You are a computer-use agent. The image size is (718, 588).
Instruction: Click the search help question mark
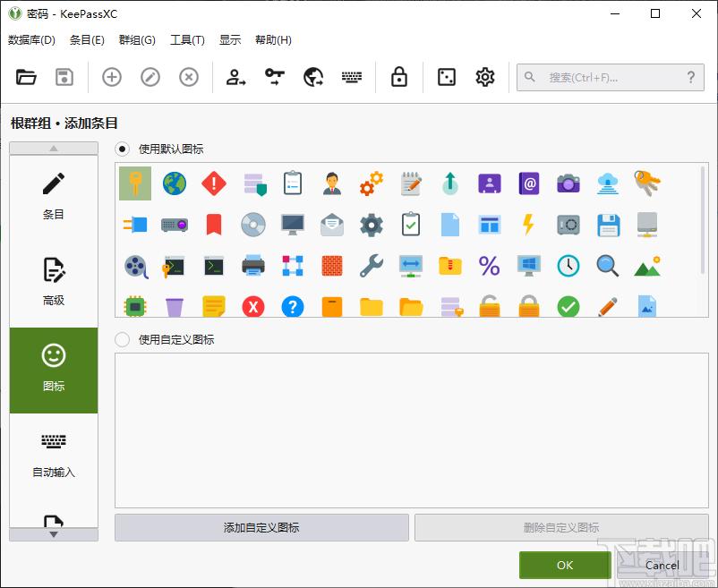691,77
